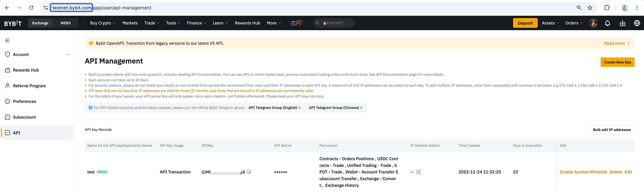
Task: Click the API Key Records heading
Action: pyautogui.click(x=98, y=130)
